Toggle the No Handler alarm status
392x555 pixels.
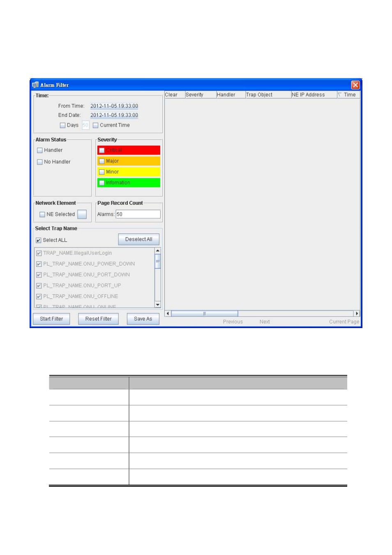click(40, 162)
